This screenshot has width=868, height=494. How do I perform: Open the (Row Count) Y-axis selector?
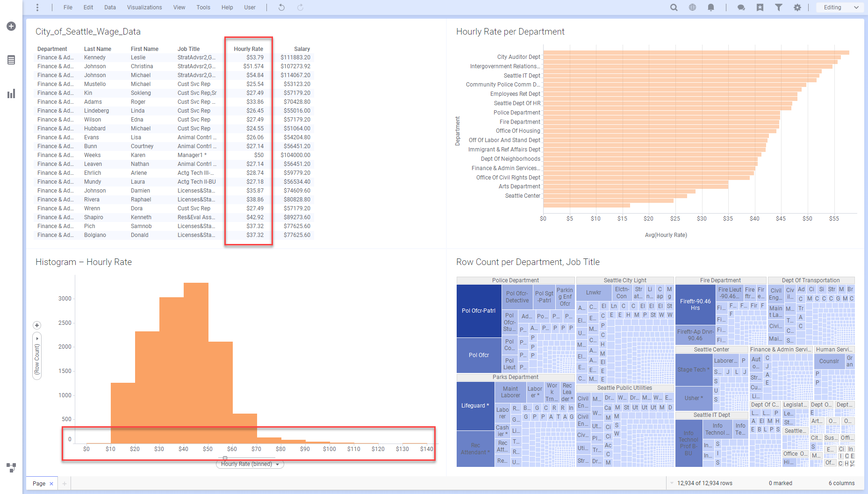pos(37,358)
